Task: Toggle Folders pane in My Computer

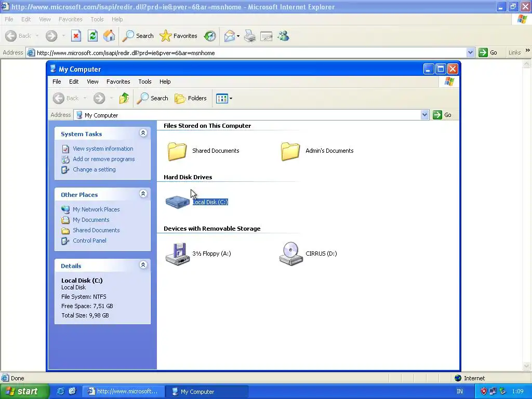Action: (x=190, y=98)
